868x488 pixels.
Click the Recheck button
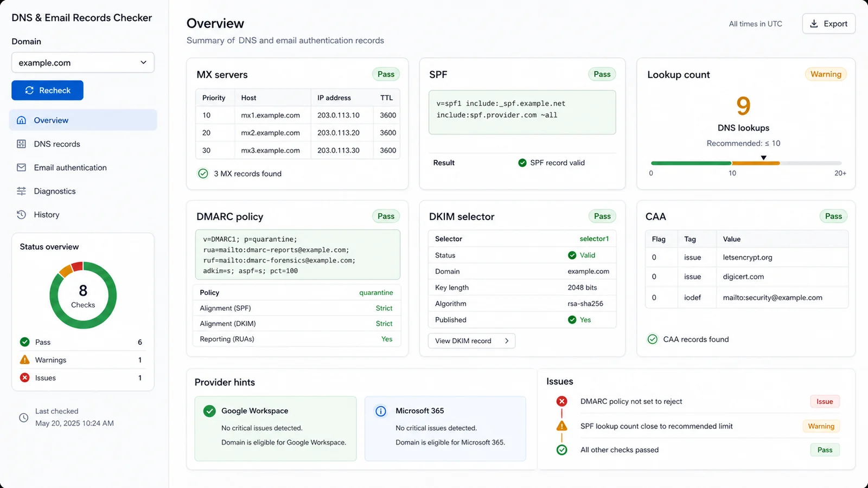point(47,91)
